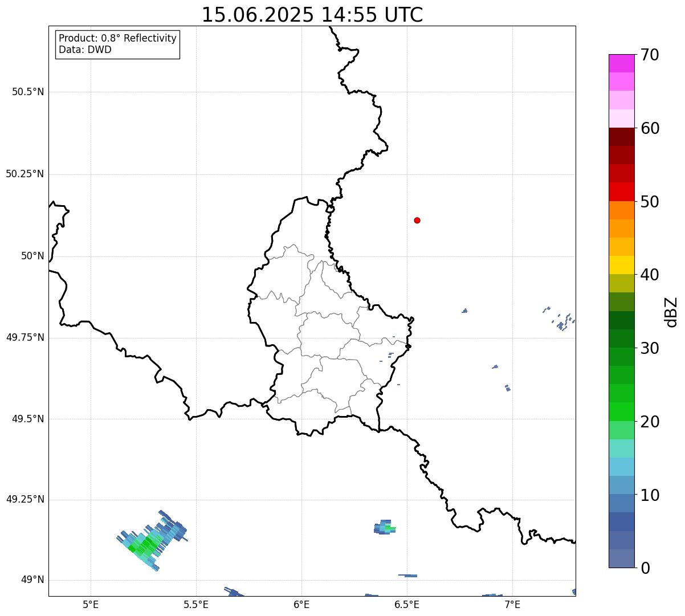Select the 50.5°N latitude label
685x616 pixels.
[28, 92]
